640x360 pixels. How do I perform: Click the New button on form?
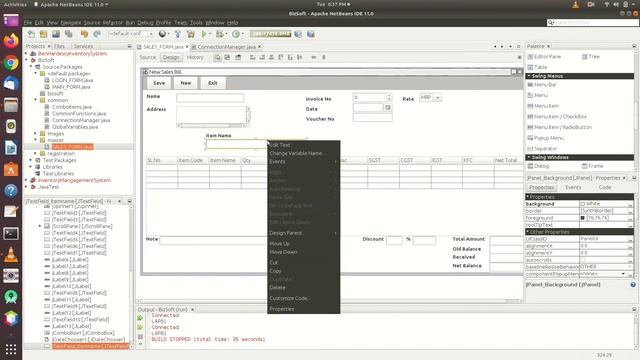click(186, 83)
